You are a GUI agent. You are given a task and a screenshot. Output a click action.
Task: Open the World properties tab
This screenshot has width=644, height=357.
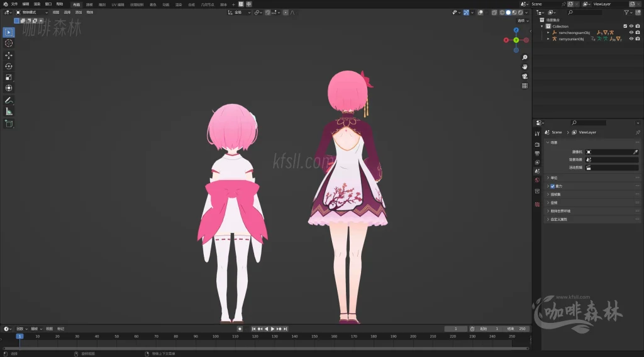pos(537,180)
